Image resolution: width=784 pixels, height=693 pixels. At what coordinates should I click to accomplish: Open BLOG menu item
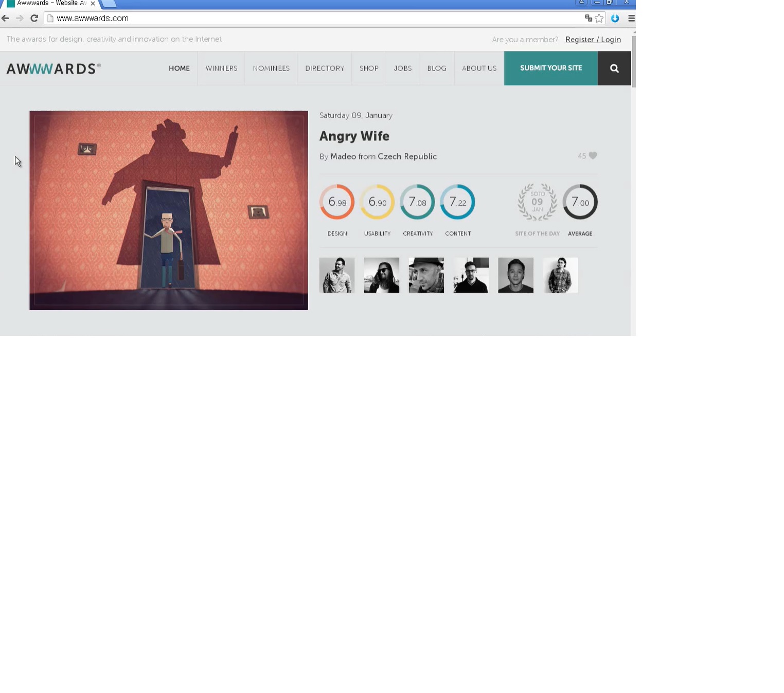coord(437,68)
